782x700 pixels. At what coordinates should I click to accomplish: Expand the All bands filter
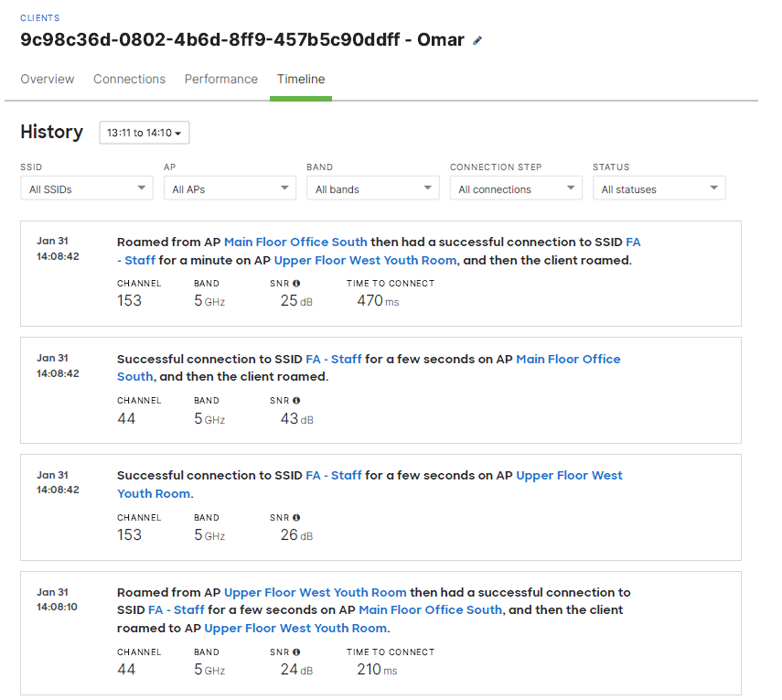(x=373, y=188)
